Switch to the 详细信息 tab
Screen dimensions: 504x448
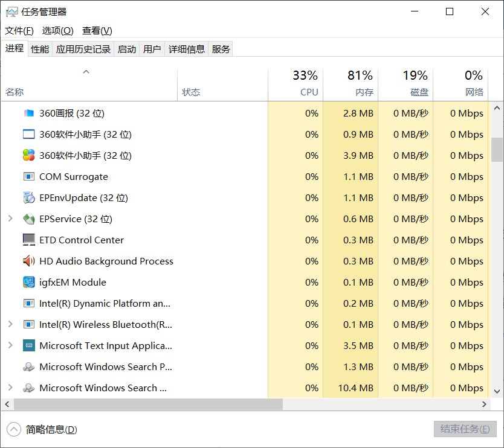pyautogui.click(x=186, y=49)
